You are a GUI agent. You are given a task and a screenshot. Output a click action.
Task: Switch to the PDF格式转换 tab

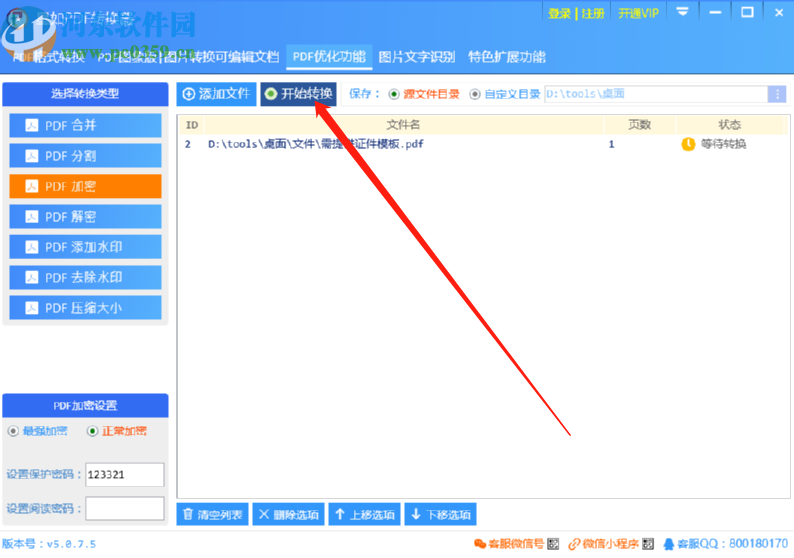pyautogui.click(x=49, y=57)
